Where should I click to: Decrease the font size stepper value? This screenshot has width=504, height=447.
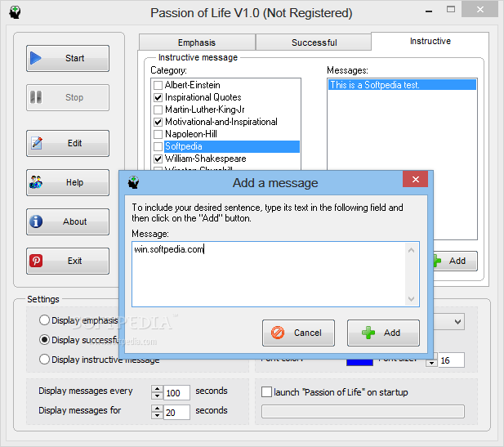point(431,363)
